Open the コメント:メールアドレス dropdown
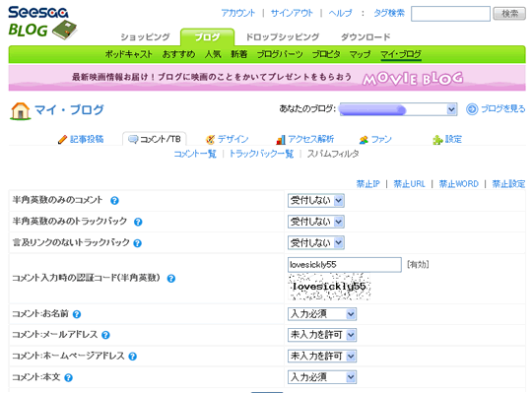Image resolution: width=532 pixels, height=393 pixels. tap(322, 335)
